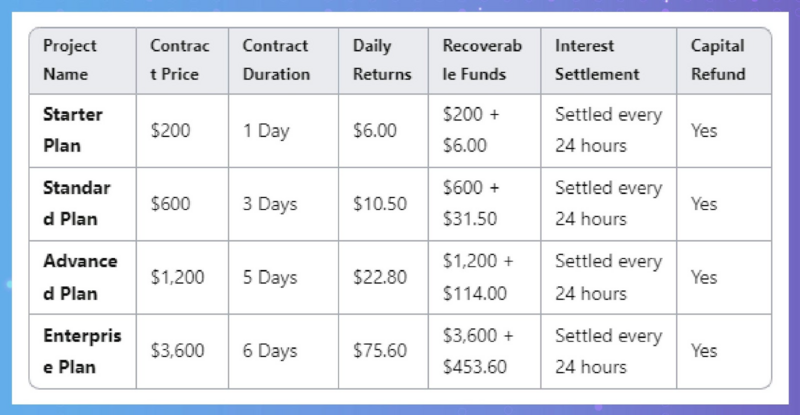Click the Contract Duration header cell
The height and width of the screenshot is (415, 800).
click(275, 60)
